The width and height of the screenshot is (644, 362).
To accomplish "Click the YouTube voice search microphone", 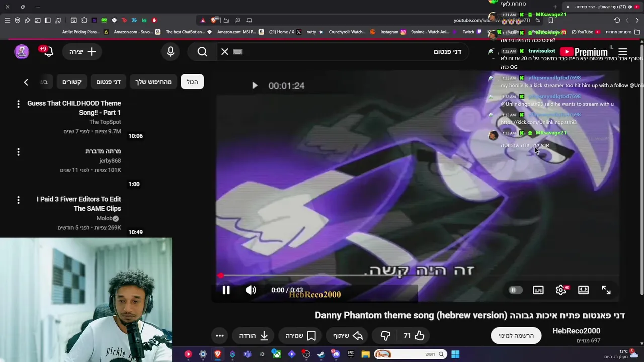I will 171,51.
